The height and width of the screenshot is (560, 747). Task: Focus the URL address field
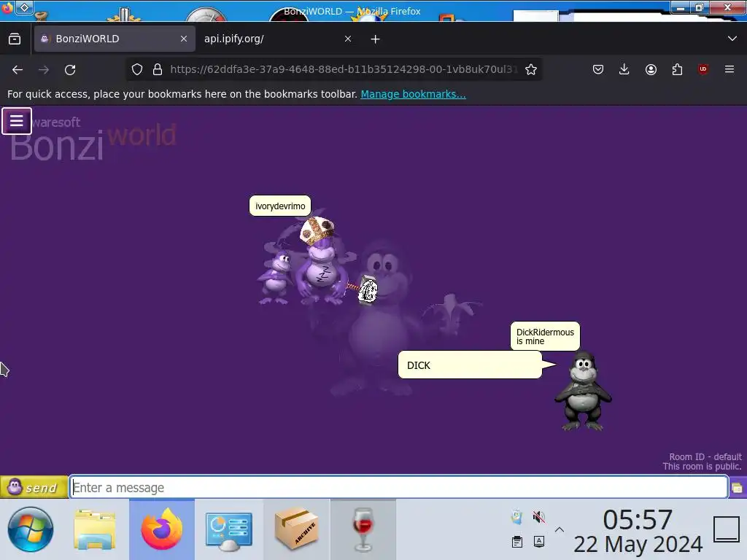pos(343,69)
